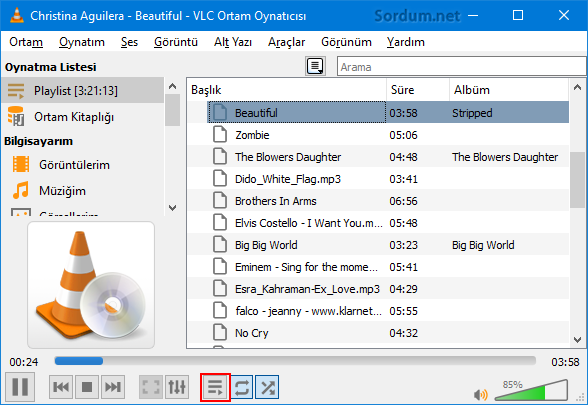Select Esra_Kahraman-Ex_Love.mp3 track
Screen dimensions: 588x405
tap(307, 289)
